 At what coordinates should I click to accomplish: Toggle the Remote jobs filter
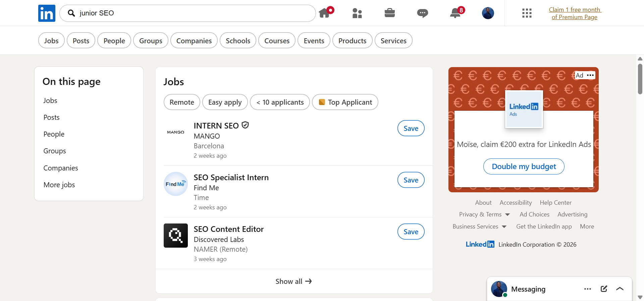[x=182, y=102]
